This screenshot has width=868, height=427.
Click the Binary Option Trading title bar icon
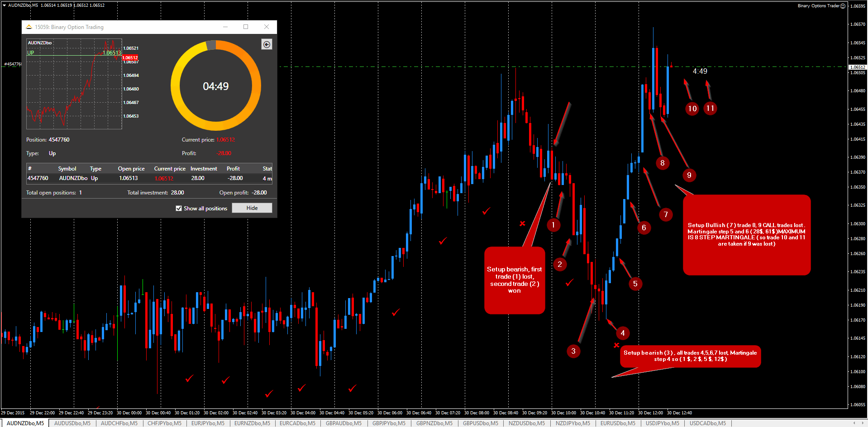pos(29,27)
